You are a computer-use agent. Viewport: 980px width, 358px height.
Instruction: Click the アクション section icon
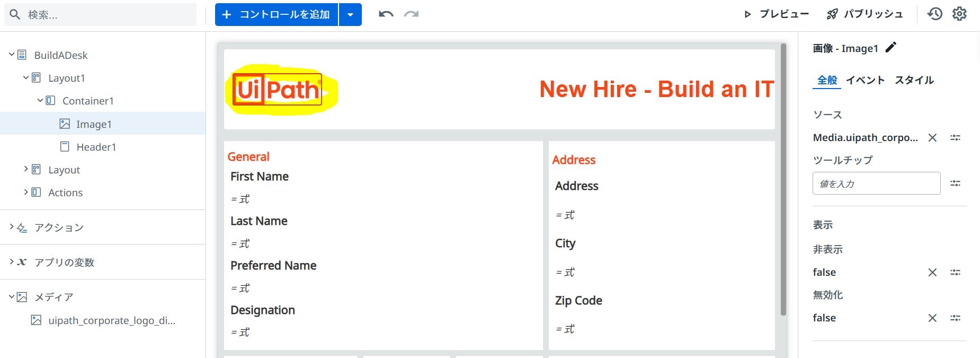(22, 228)
